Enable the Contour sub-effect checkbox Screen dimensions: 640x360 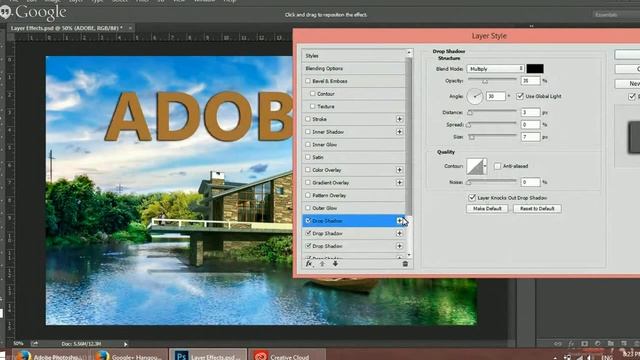(x=313, y=93)
